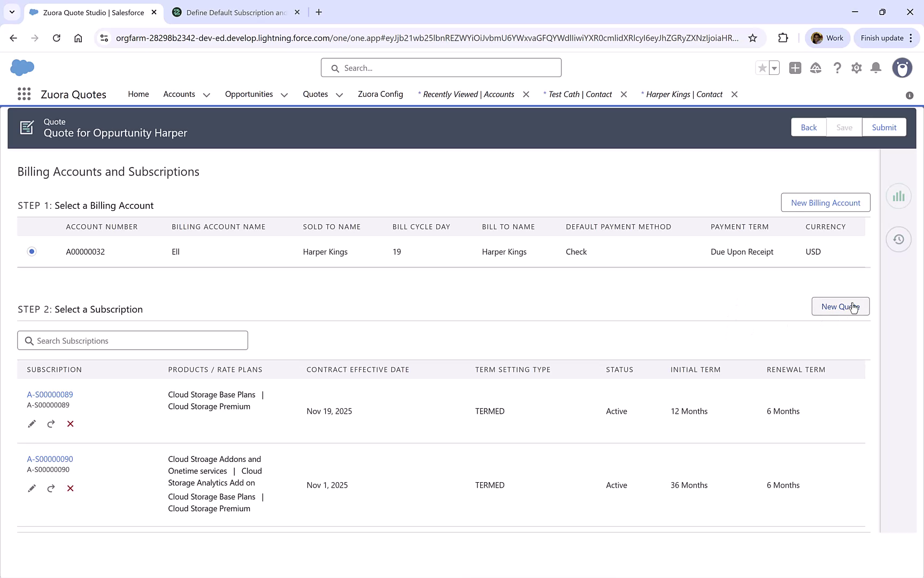Viewport: 924px width, 578px height.
Task: Expand the Opportunities nav dropdown chevron
Action: 284,95
